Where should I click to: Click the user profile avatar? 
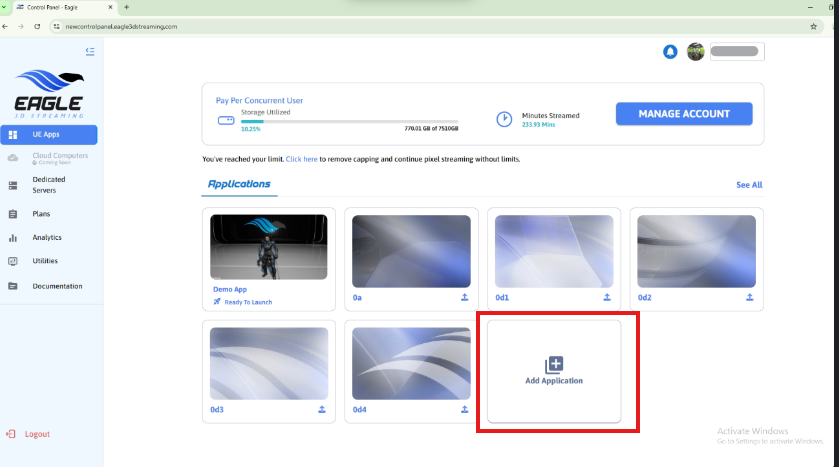(696, 52)
